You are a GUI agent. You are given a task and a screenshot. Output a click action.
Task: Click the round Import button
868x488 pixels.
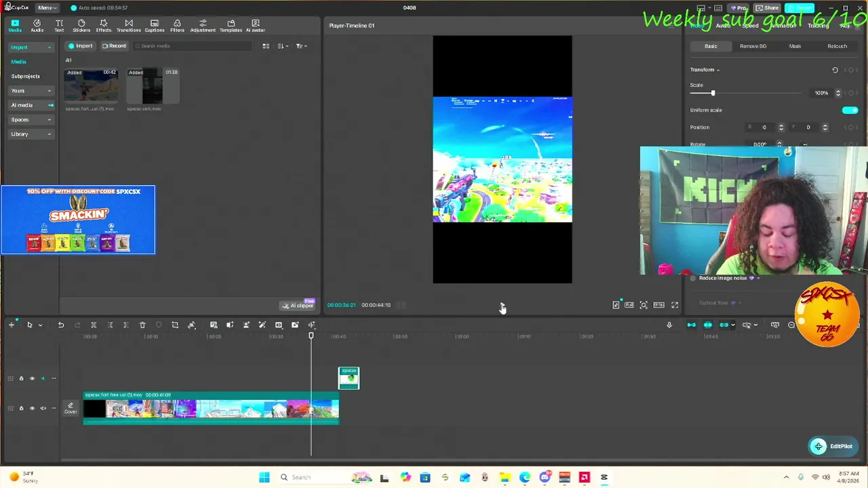click(x=80, y=46)
